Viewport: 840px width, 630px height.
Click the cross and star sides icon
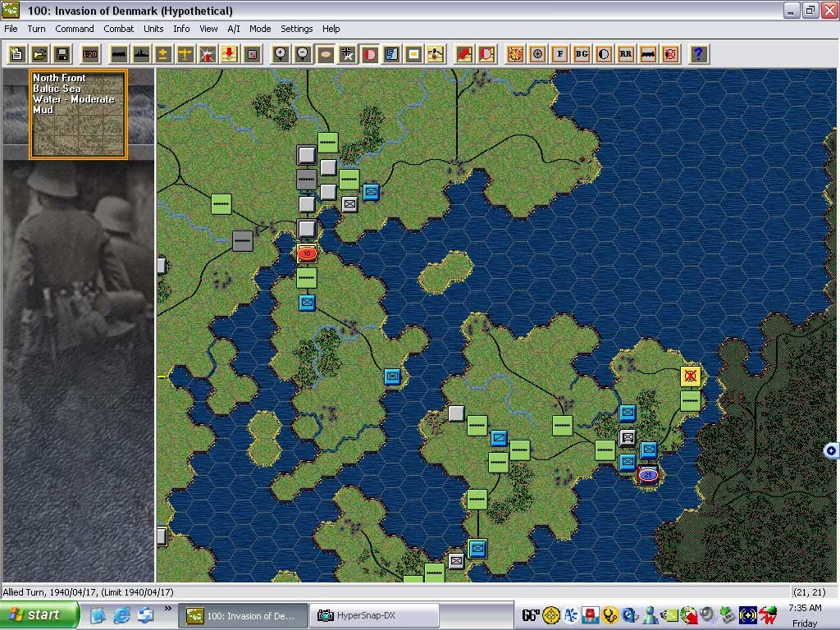click(x=348, y=54)
